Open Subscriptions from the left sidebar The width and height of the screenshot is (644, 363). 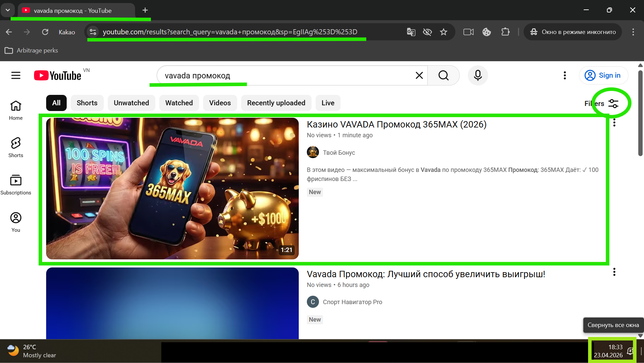16,185
